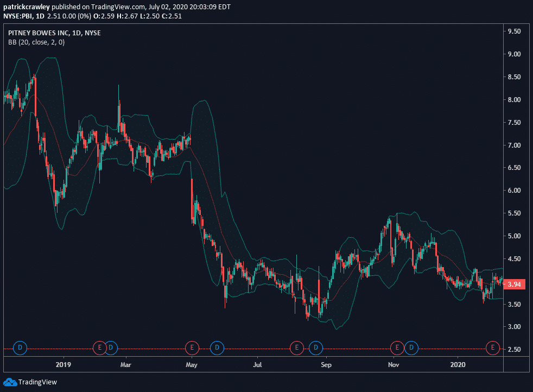Click the TradingView text link at the bottom
This screenshot has height=392, width=533.
point(37,382)
